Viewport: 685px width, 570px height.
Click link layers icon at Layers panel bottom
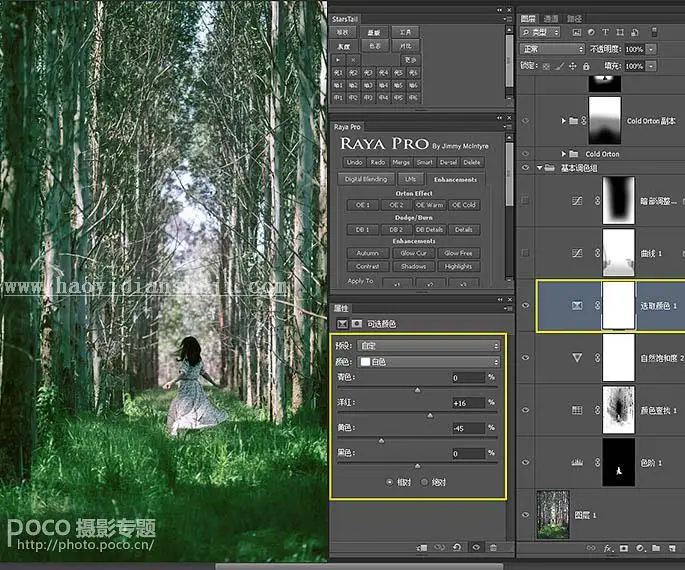click(591, 548)
